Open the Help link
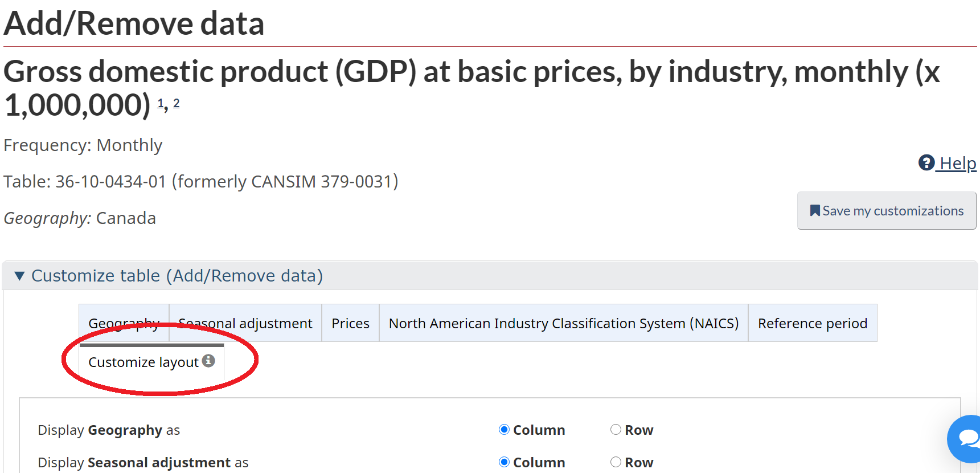The image size is (980, 473). coord(957,163)
